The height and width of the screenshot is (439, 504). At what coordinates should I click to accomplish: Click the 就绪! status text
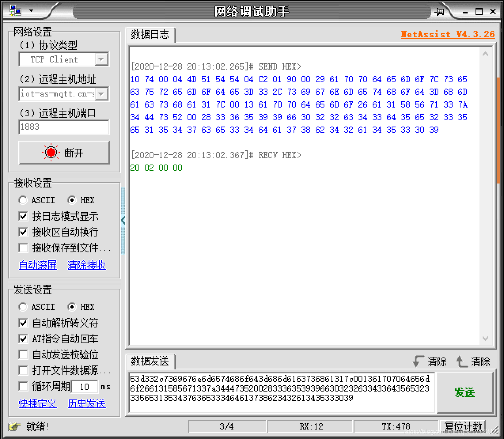click(x=38, y=426)
